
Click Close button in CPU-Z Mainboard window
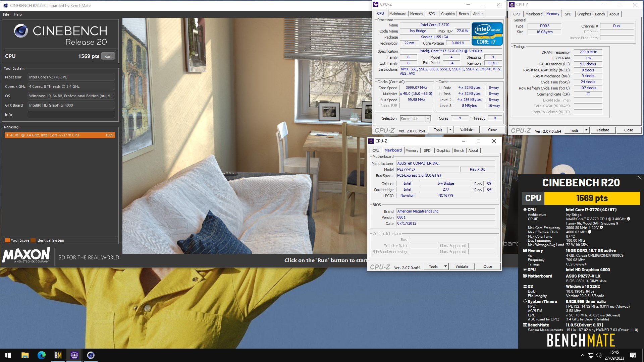tap(488, 267)
